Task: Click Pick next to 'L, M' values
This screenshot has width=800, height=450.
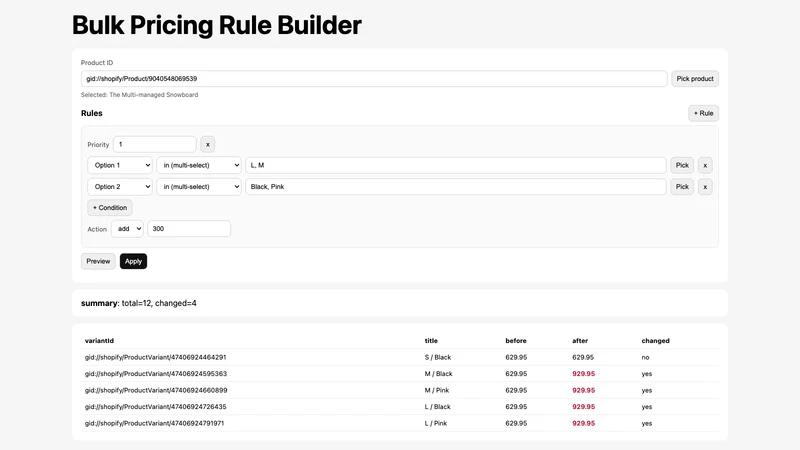Action: click(682, 165)
